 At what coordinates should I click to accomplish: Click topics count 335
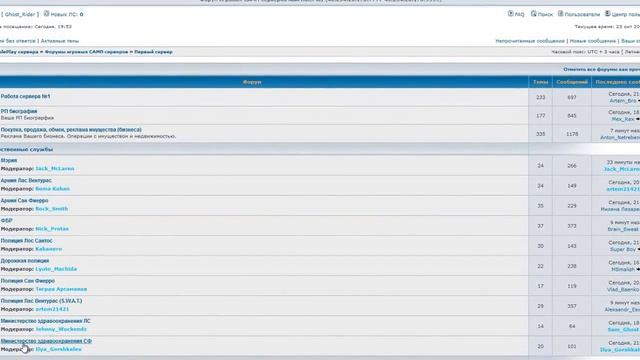(540, 134)
